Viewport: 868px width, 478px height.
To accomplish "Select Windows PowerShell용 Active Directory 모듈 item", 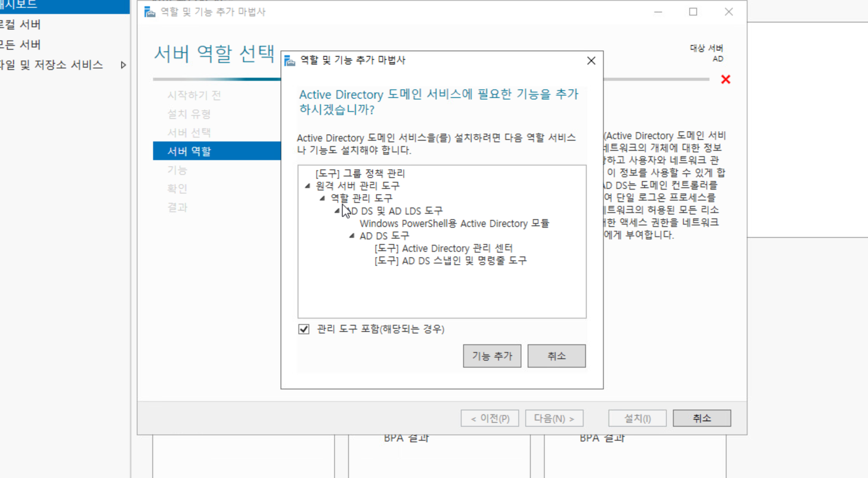I will pos(454,223).
